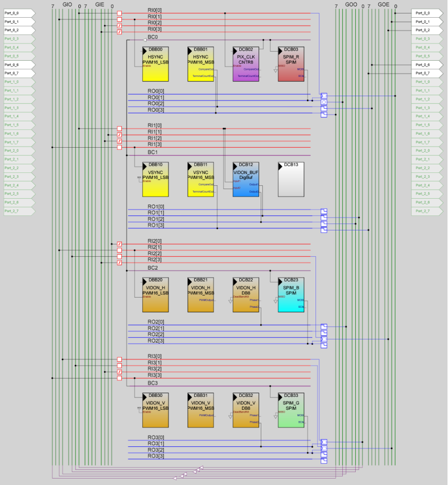
Task: Select the DBB21 VIDON_H PWM16_MSB block
Action: (201, 295)
